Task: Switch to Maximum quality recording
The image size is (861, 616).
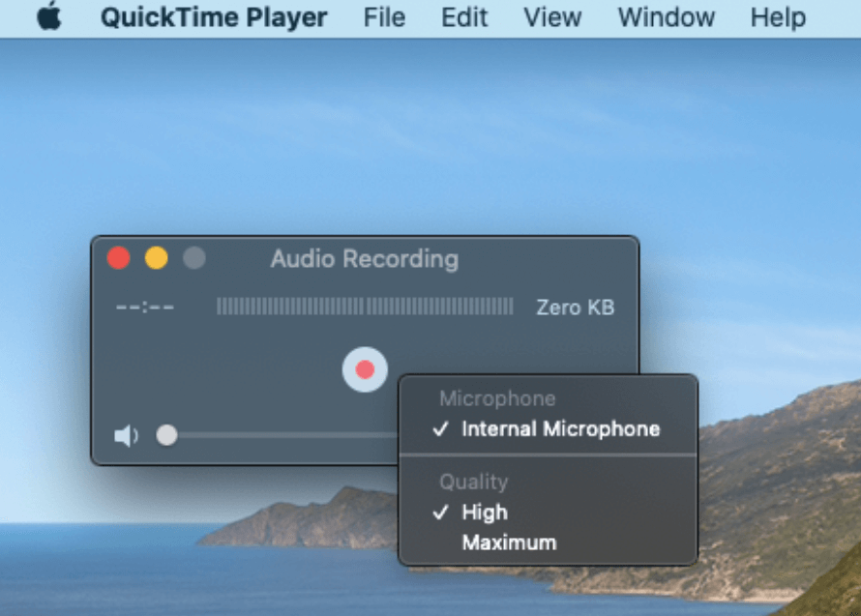Action: (x=509, y=542)
